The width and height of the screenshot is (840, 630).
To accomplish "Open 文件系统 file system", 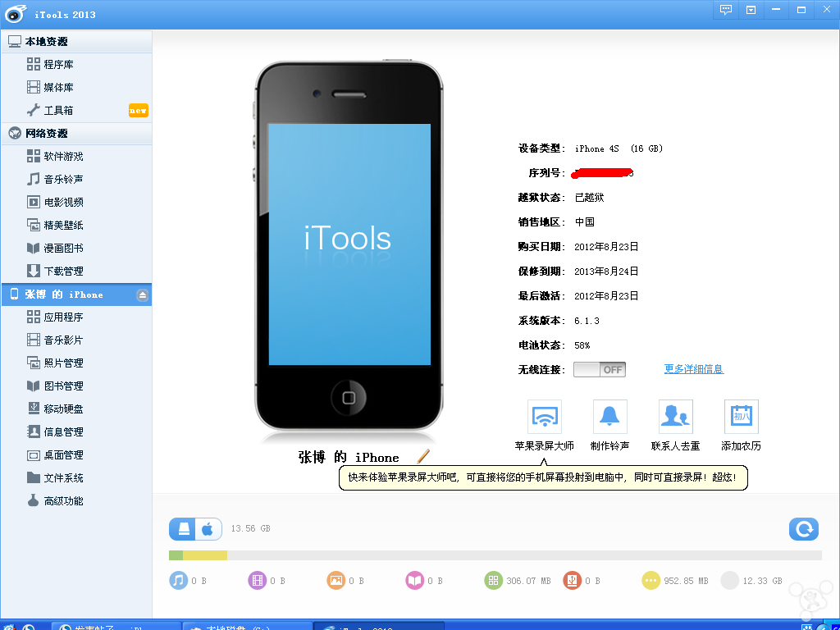I will 76,478.
